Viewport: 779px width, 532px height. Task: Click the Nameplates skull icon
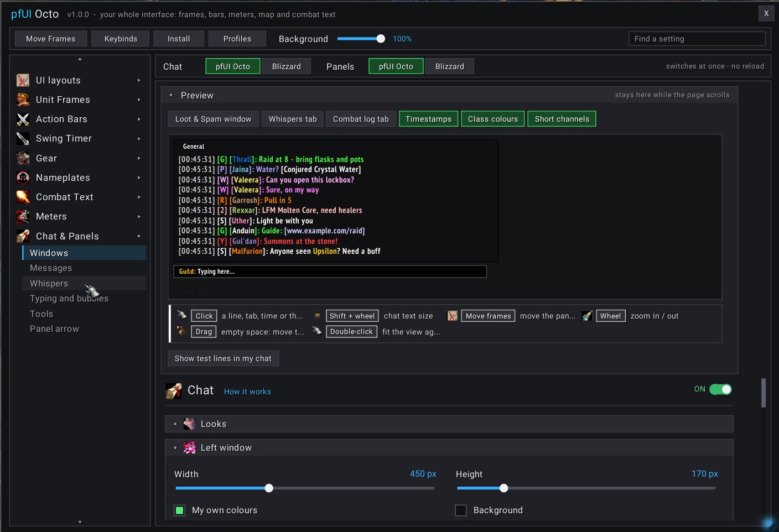pyautogui.click(x=23, y=178)
